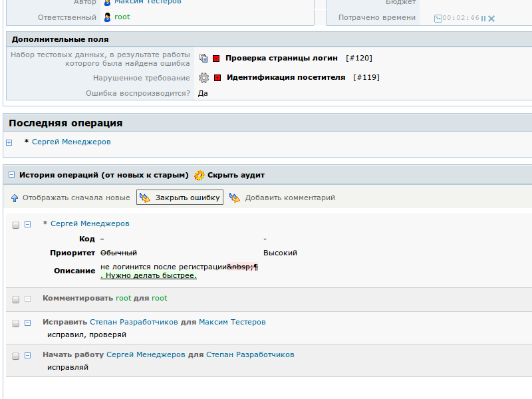Click the test data icon before Проверка страницы логин

[x=204, y=59]
